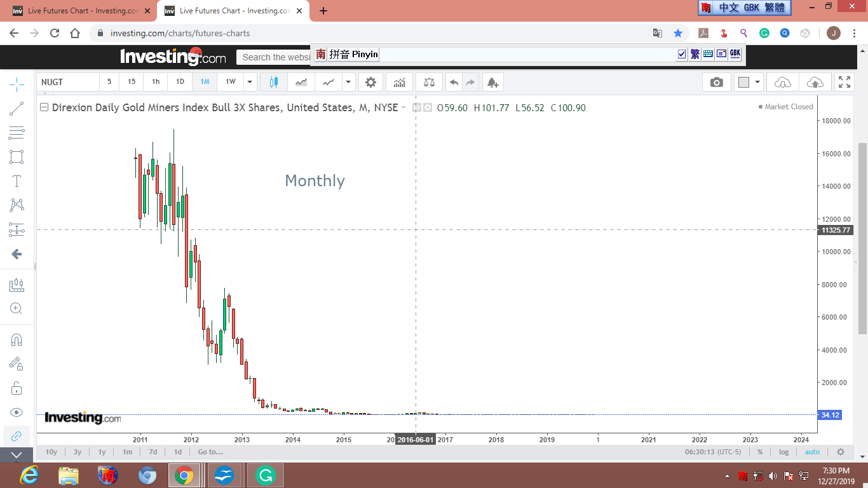
Task: Toggle lock all drawing tools
Action: point(17,388)
